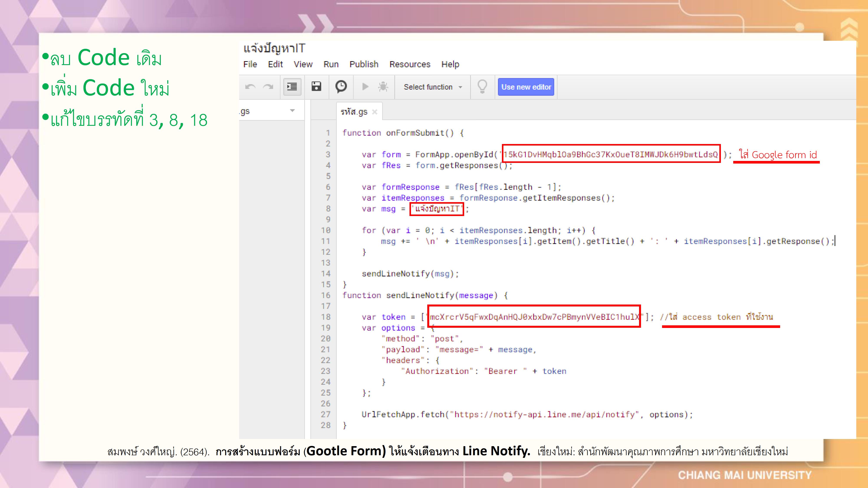The width and height of the screenshot is (868, 488).
Task: Open the Publish menu
Action: pos(364,64)
